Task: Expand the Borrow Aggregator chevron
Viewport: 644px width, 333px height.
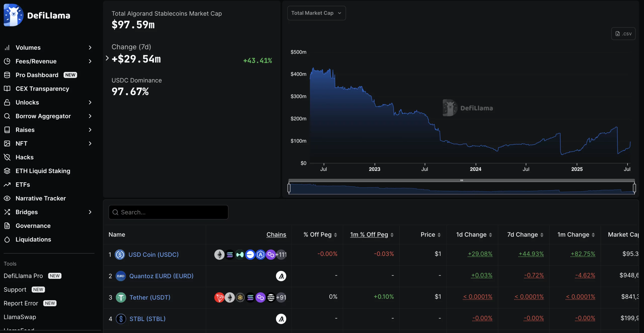Action: point(90,116)
